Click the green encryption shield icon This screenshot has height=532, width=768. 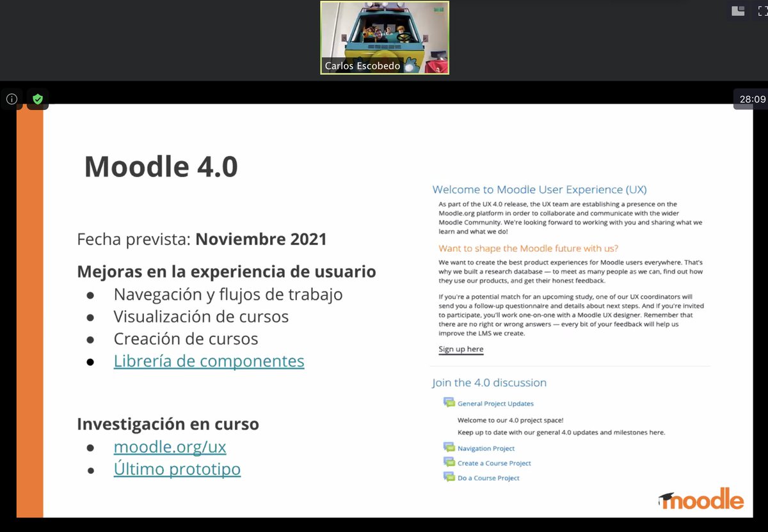(x=37, y=99)
